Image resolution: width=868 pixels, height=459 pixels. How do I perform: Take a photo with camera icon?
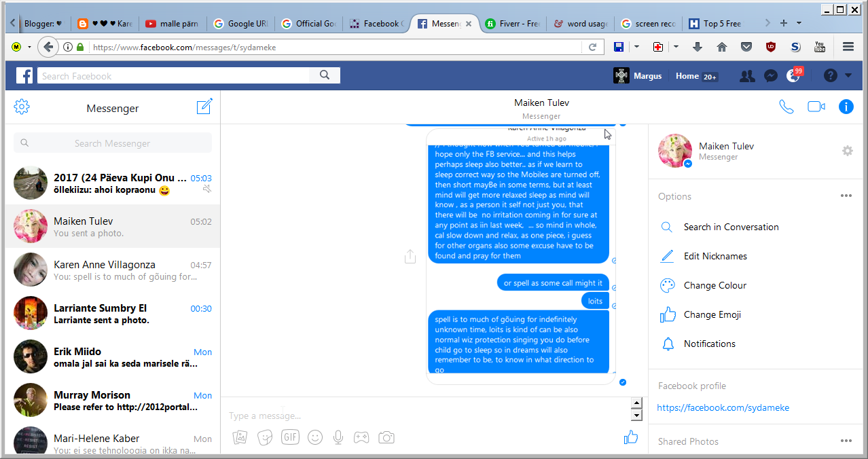coord(386,437)
